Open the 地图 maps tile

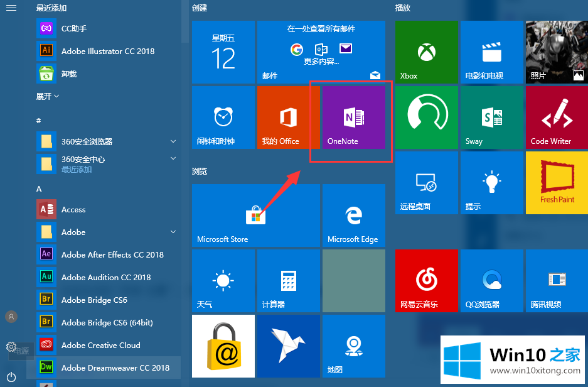354,346
